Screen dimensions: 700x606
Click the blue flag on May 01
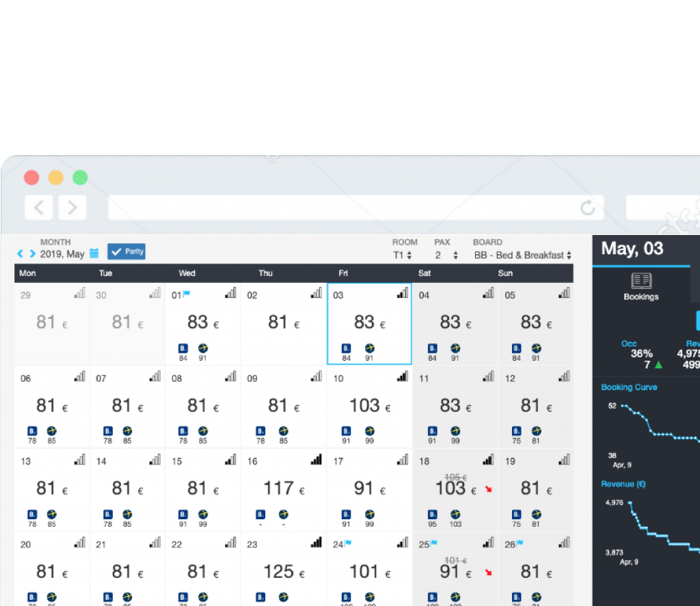(x=186, y=294)
